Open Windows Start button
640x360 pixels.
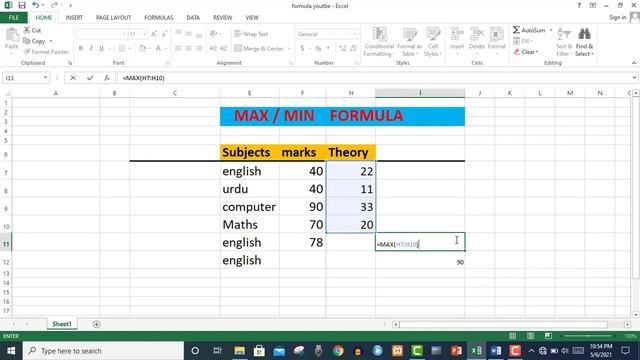point(11,351)
